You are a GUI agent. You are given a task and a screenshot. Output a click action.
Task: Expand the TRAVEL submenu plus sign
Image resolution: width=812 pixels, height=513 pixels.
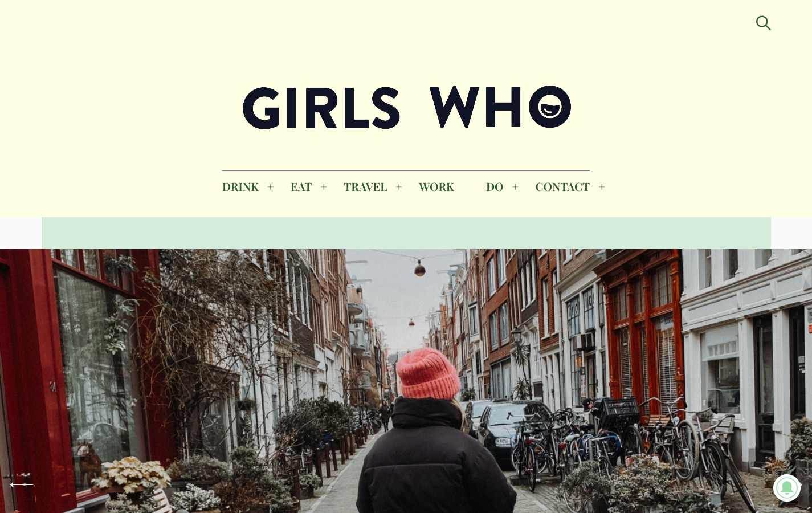pos(399,187)
